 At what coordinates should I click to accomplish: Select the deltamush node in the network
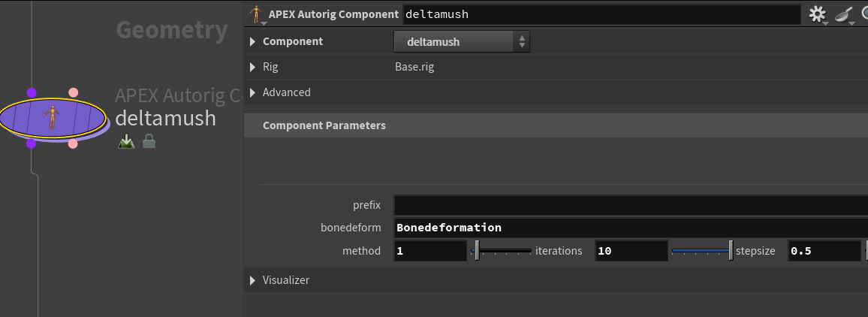click(52, 117)
